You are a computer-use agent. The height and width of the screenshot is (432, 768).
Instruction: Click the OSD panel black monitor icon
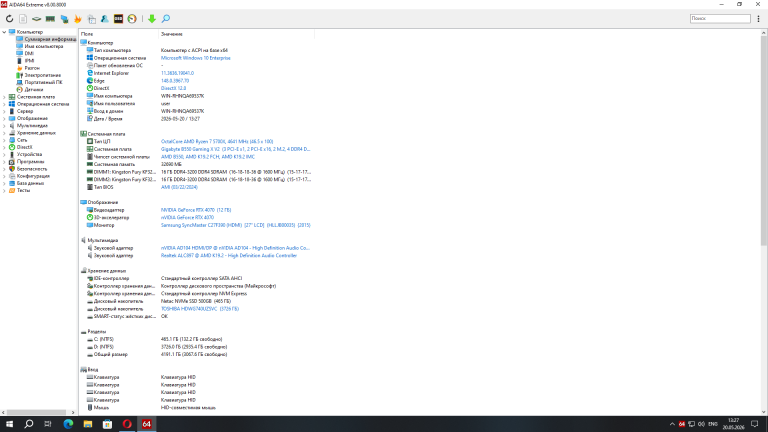118,19
